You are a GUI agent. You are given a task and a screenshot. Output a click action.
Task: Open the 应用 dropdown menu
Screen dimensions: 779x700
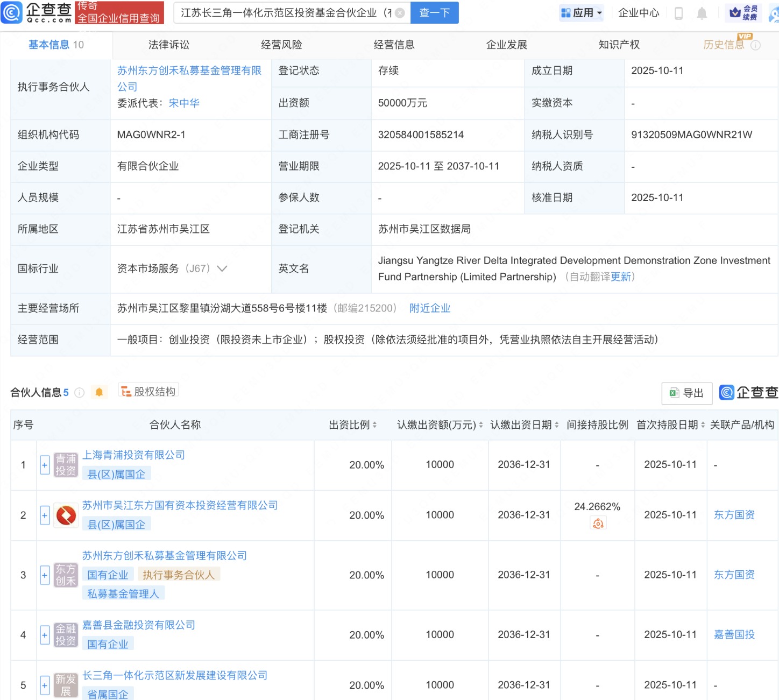point(582,13)
